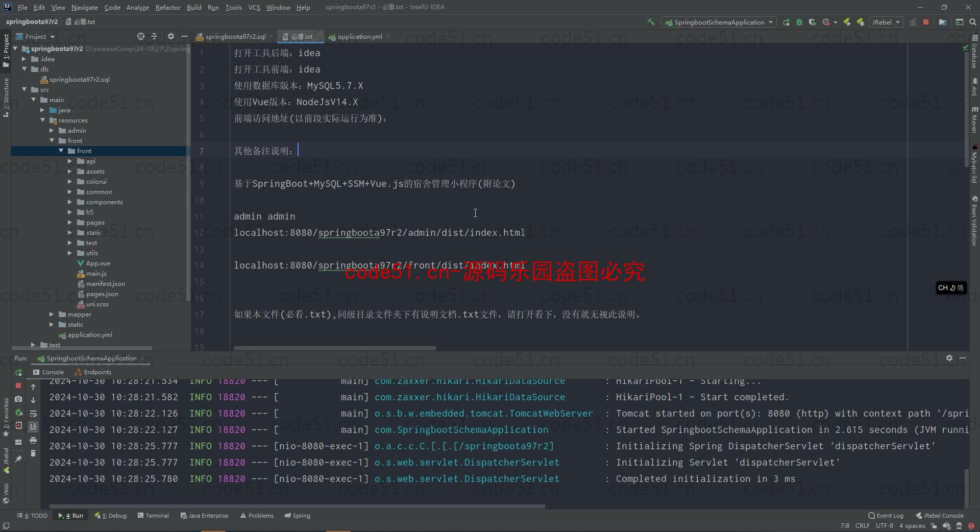
Task: Click the CRLF line separator indicator
Action: coord(863,525)
